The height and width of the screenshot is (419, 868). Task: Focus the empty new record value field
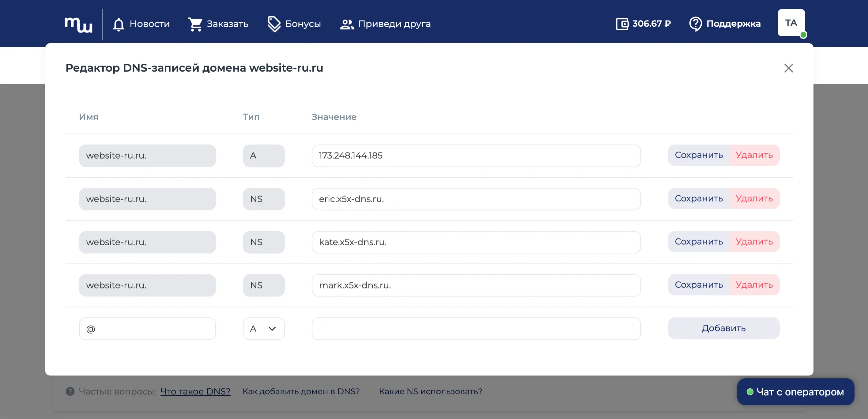tap(476, 329)
